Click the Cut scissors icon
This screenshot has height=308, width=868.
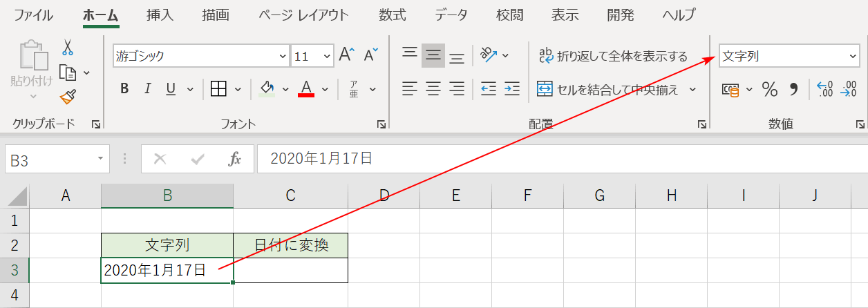68,48
